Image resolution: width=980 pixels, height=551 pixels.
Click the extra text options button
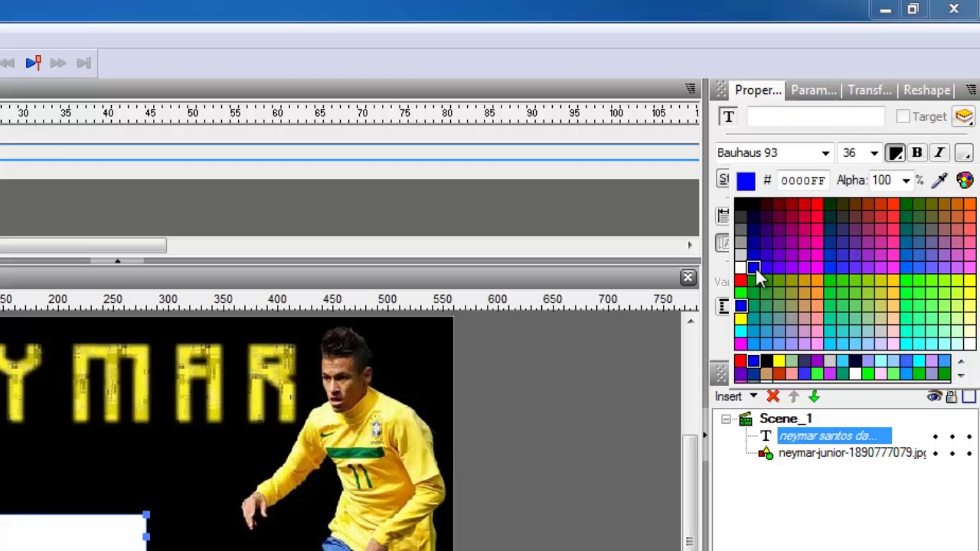click(x=963, y=153)
